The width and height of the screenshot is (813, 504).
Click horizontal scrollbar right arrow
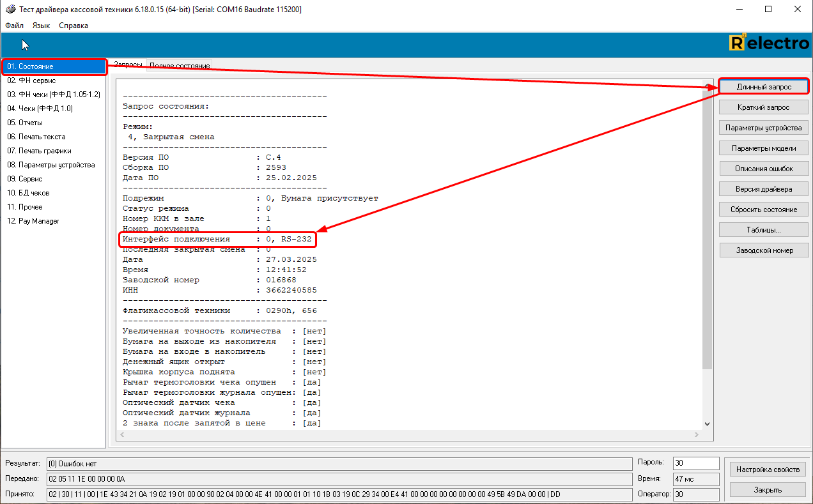click(x=697, y=435)
